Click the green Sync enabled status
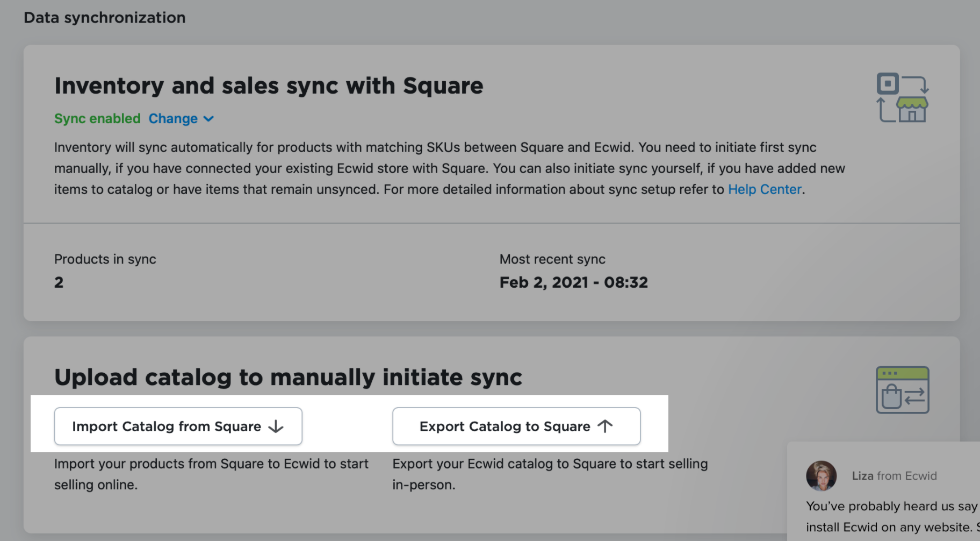This screenshot has width=980, height=541. (97, 119)
